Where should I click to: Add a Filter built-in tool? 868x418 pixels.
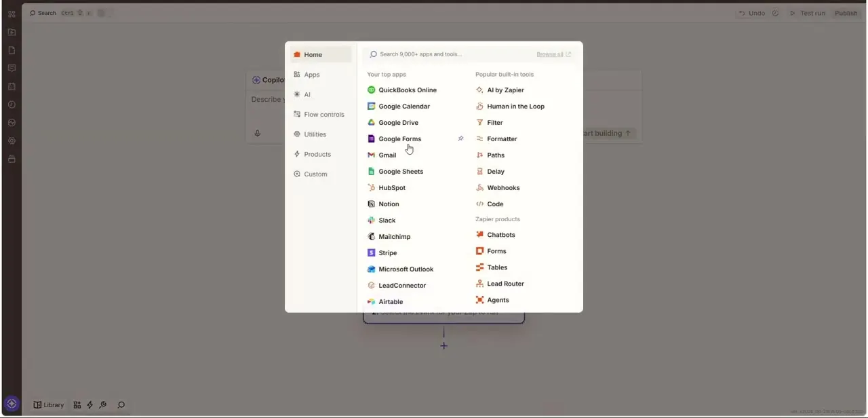[489, 122]
